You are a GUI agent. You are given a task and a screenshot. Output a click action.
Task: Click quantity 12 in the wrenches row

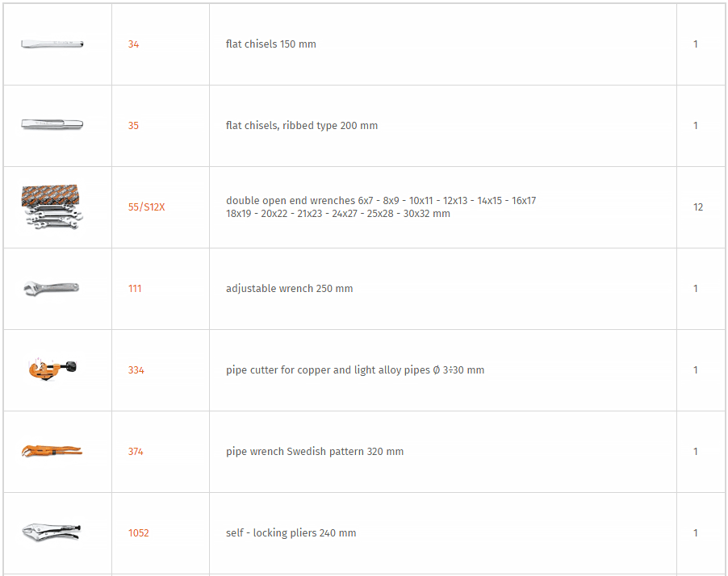click(x=698, y=207)
